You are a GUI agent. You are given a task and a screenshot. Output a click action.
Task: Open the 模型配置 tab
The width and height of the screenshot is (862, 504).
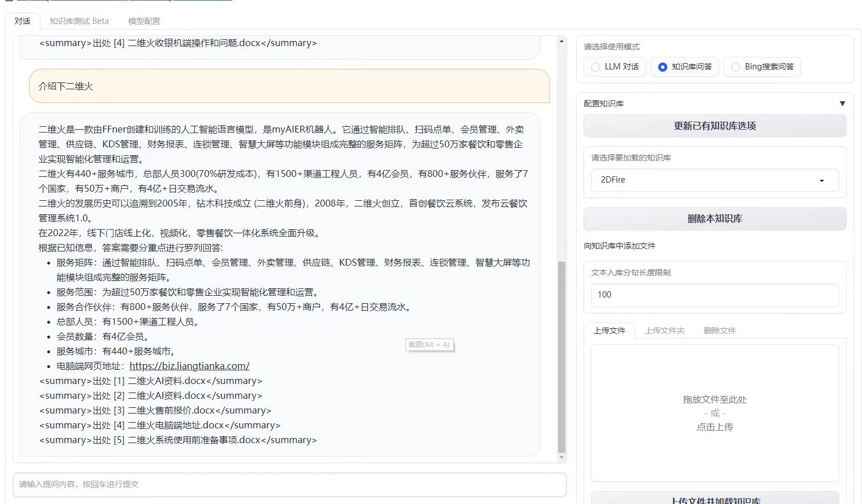pos(144,21)
